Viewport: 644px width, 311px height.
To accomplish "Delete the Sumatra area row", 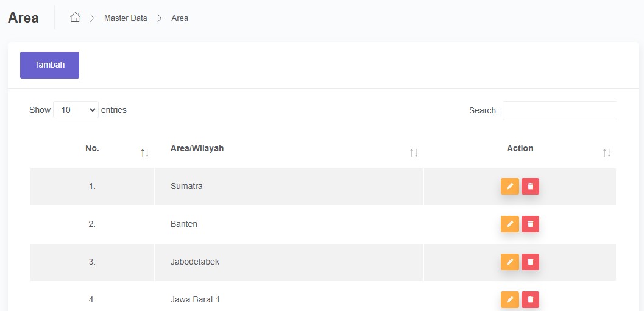I will click(530, 186).
